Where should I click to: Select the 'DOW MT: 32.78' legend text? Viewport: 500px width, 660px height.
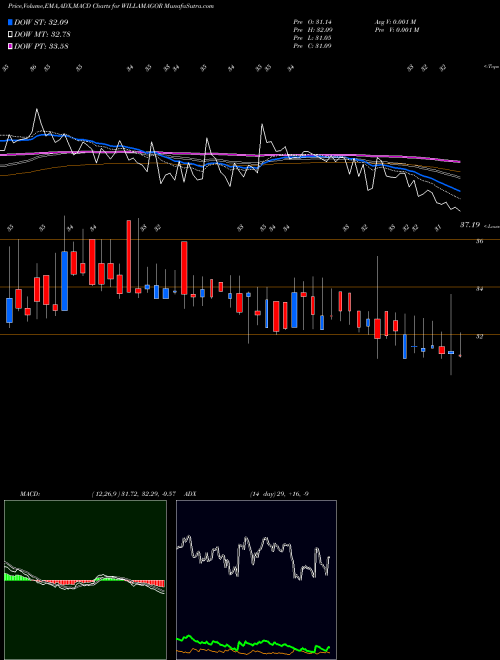[41, 35]
